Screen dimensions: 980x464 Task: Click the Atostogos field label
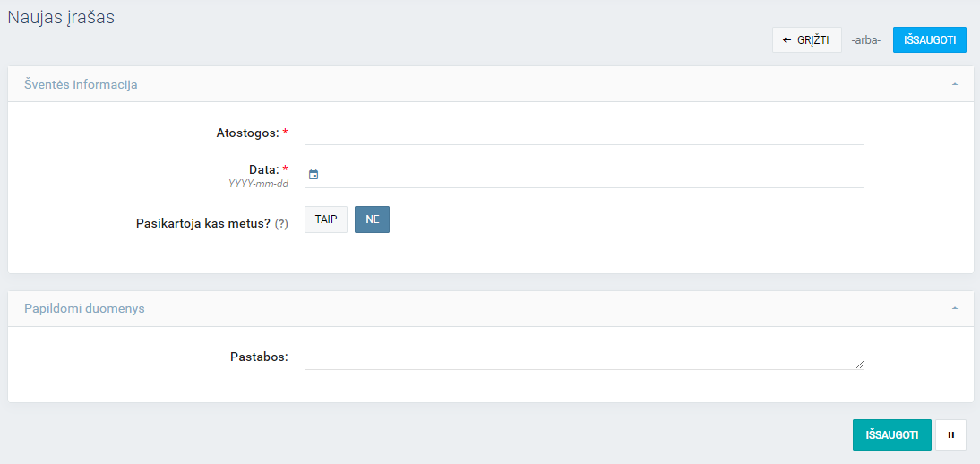(247, 133)
